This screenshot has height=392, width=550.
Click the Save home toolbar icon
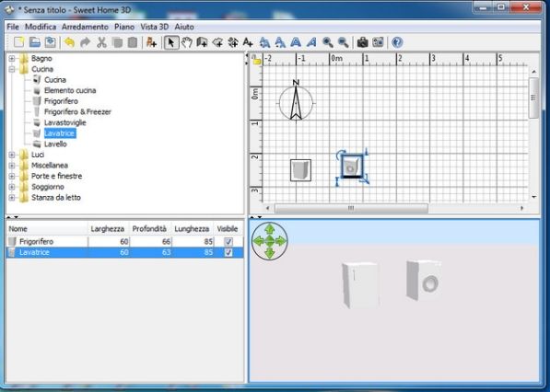point(50,42)
